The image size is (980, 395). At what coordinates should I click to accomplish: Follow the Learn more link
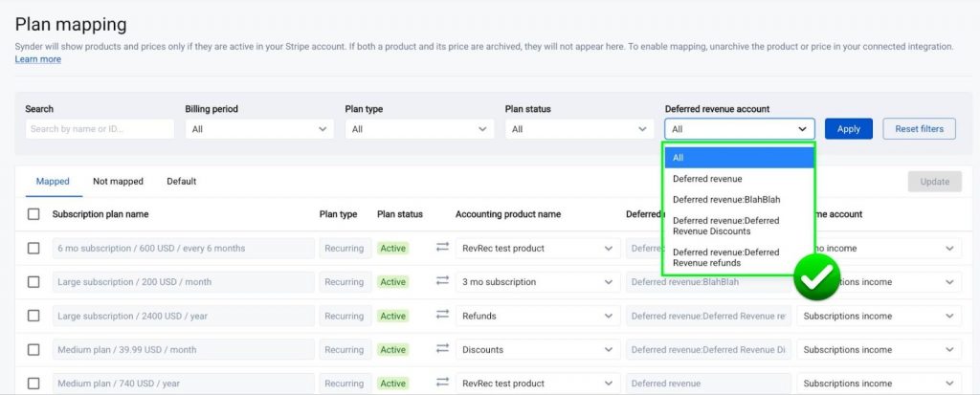[37, 59]
